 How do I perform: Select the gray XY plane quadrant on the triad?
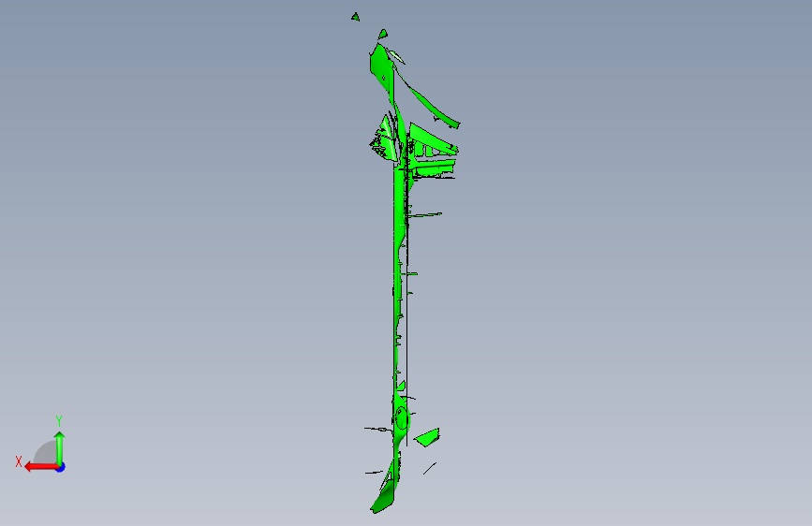tap(46, 454)
